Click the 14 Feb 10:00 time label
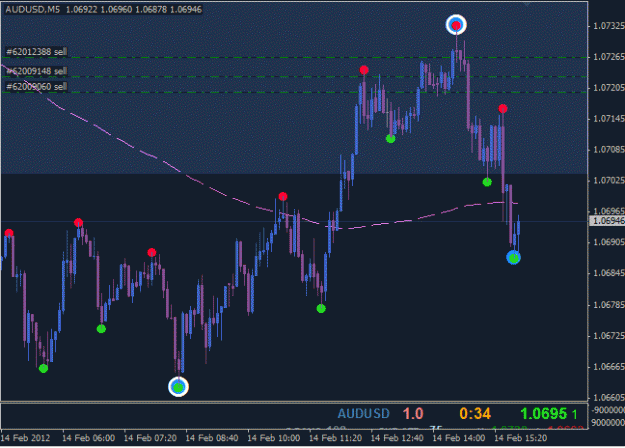625x448 pixels. click(x=274, y=438)
